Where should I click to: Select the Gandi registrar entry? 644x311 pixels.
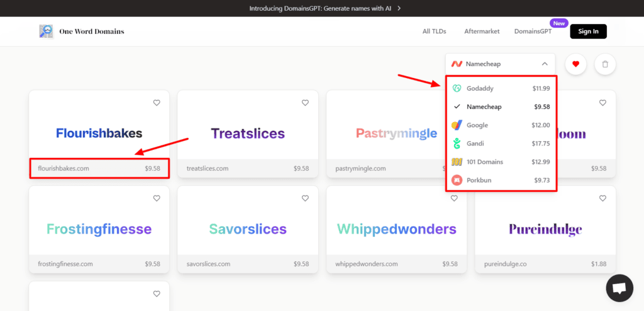coord(501,144)
